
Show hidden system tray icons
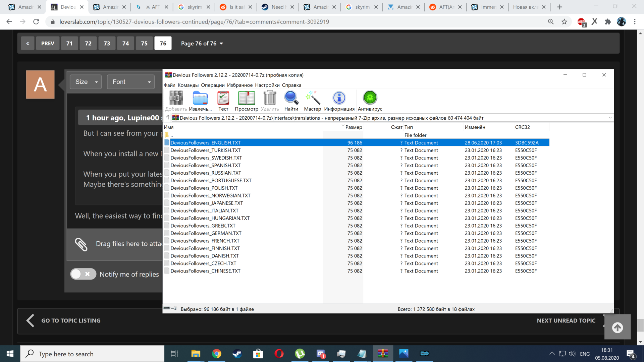tap(552, 354)
